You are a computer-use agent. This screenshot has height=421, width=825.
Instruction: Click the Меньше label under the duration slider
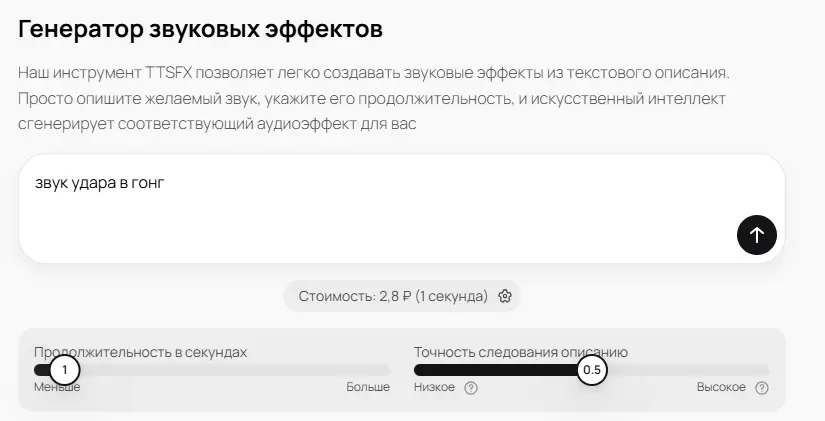point(57,387)
